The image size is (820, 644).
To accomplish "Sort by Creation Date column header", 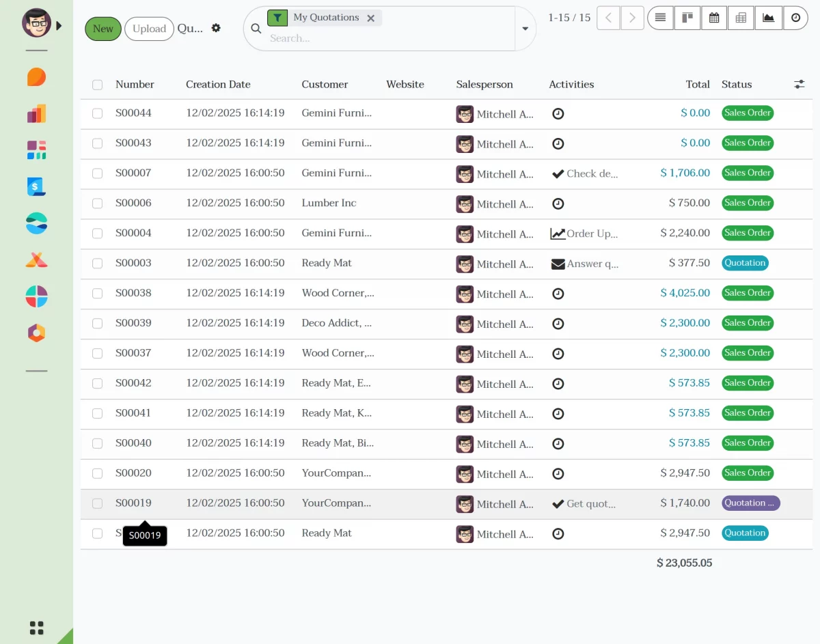I will 218,85.
